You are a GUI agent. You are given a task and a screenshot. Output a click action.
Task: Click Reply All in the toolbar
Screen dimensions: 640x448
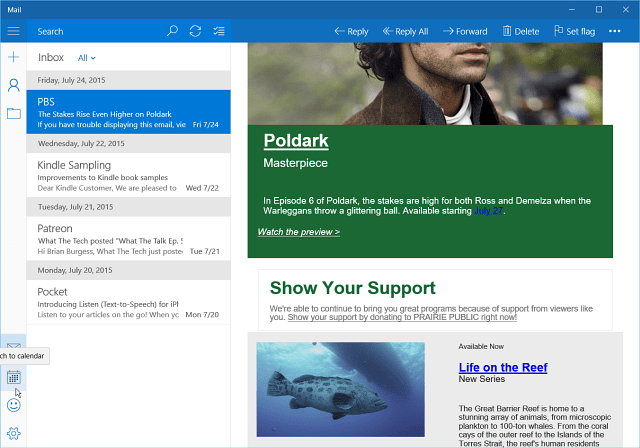pos(405,31)
